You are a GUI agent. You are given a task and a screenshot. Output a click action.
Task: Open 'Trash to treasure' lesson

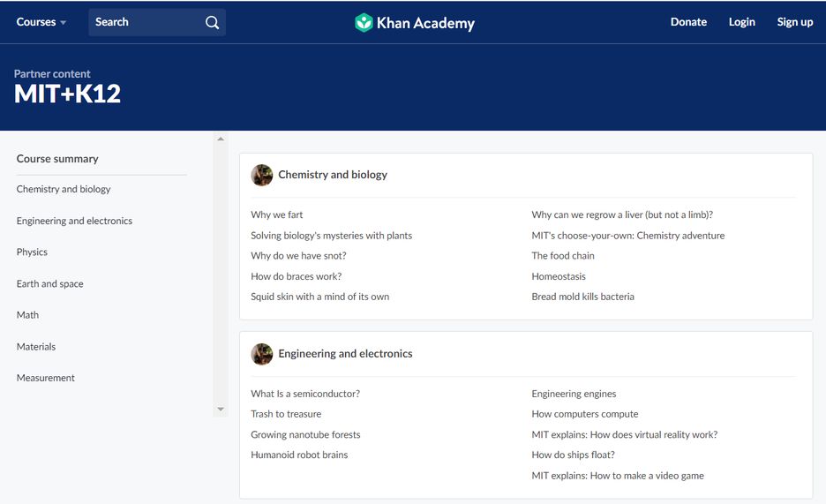coord(286,414)
